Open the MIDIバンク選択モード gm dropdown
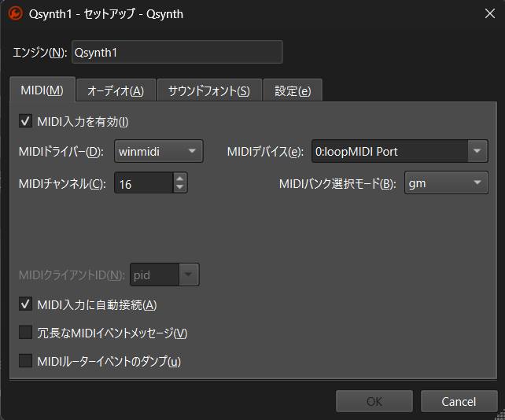The image size is (505, 420). 446,183
